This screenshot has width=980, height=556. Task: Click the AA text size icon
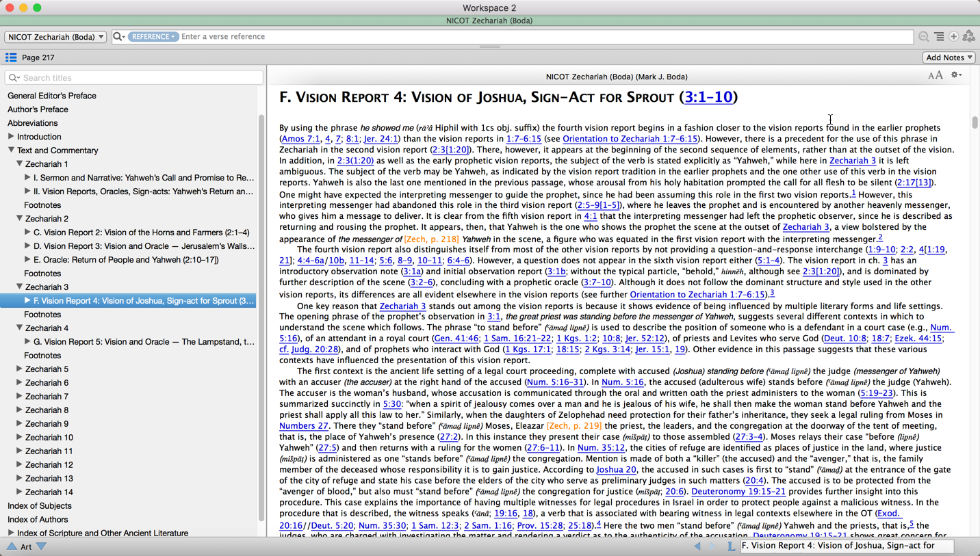click(935, 75)
